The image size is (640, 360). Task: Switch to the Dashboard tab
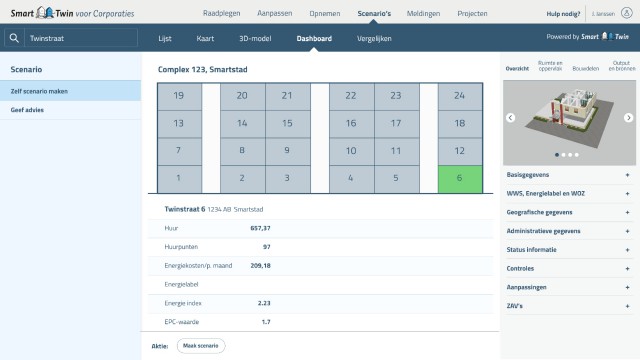coord(314,38)
